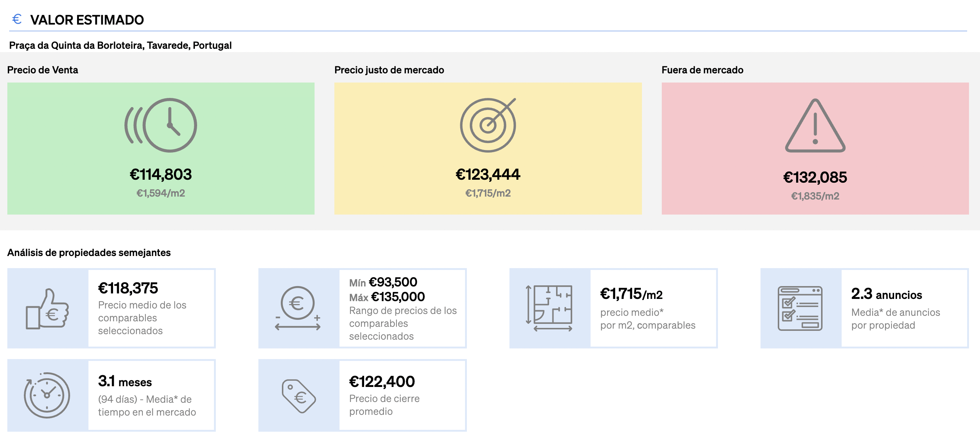Click the Máx €135,000 value
The height and width of the screenshot is (446, 980).
[387, 297]
